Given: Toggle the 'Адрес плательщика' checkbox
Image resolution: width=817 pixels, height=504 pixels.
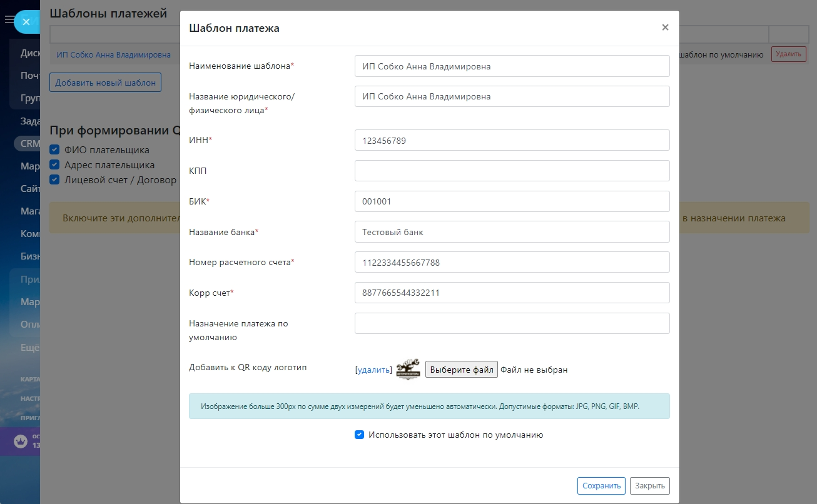Looking at the screenshot, I should (x=55, y=165).
